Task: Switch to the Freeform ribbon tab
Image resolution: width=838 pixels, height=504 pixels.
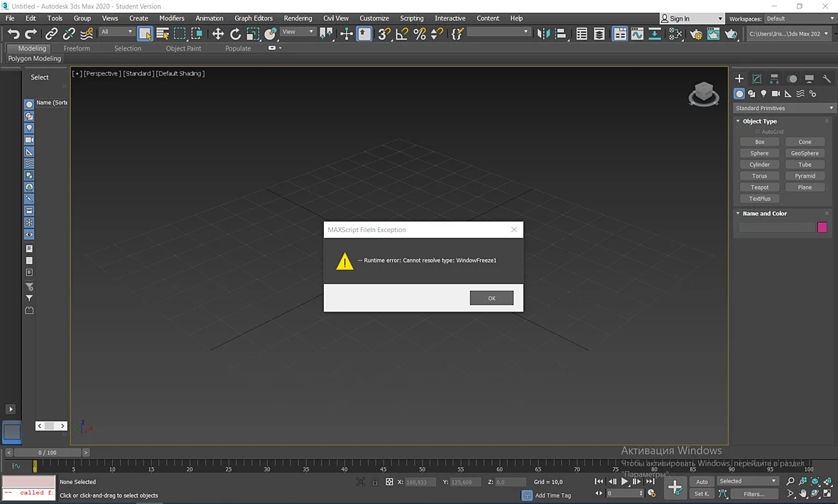Action: [x=77, y=48]
